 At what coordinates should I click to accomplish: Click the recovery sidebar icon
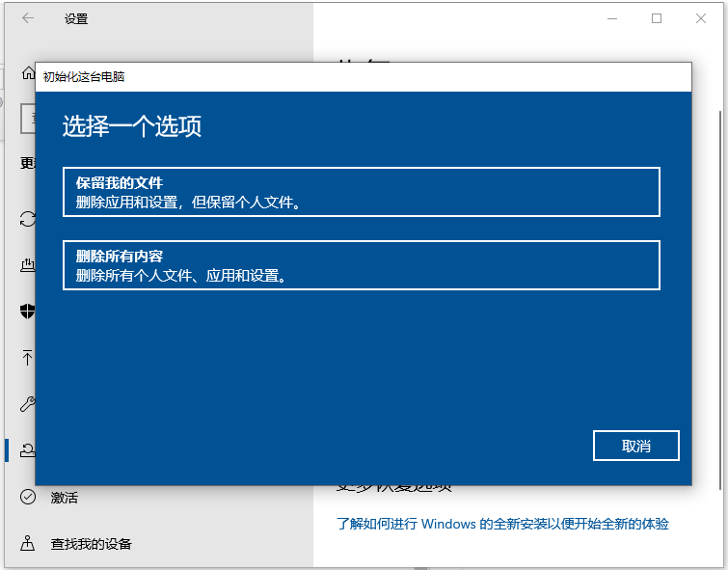point(28,450)
